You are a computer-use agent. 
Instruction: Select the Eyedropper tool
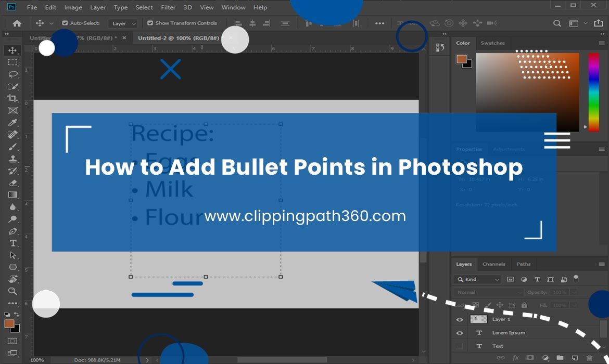pyautogui.click(x=12, y=123)
